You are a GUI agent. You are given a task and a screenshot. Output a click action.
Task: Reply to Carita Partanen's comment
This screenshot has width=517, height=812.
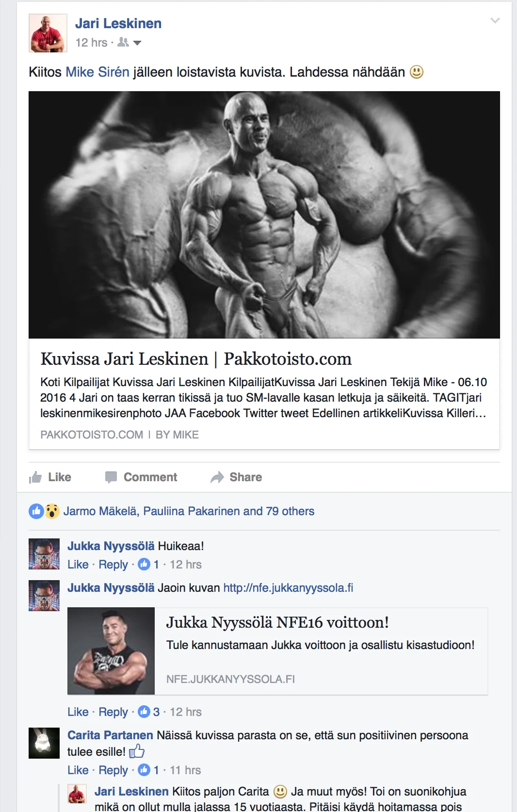coord(113,770)
